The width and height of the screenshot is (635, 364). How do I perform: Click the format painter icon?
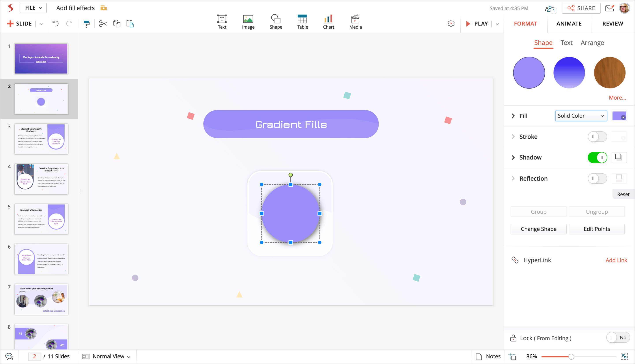86,24
